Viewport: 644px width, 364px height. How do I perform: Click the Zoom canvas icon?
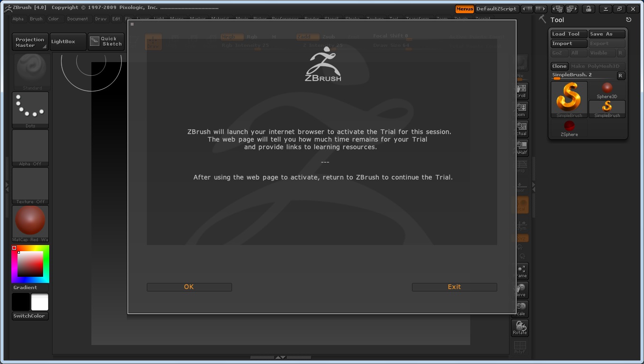pyautogui.click(x=521, y=109)
